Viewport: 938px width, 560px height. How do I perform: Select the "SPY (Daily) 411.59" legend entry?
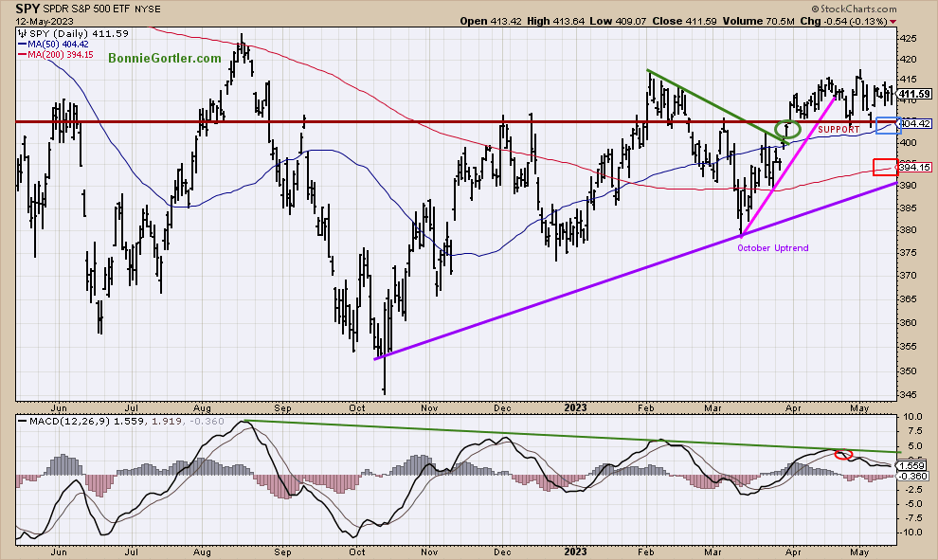pos(74,33)
